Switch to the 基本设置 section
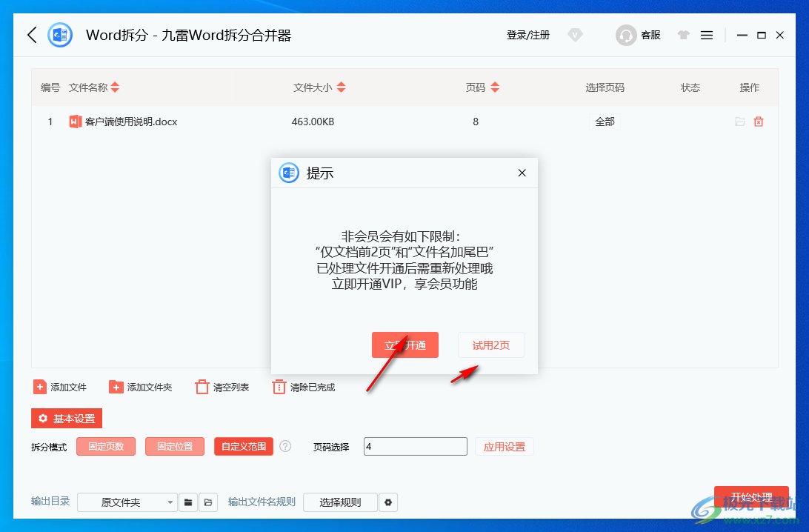The width and height of the screenshot is (809, 532). pos(66,418)
